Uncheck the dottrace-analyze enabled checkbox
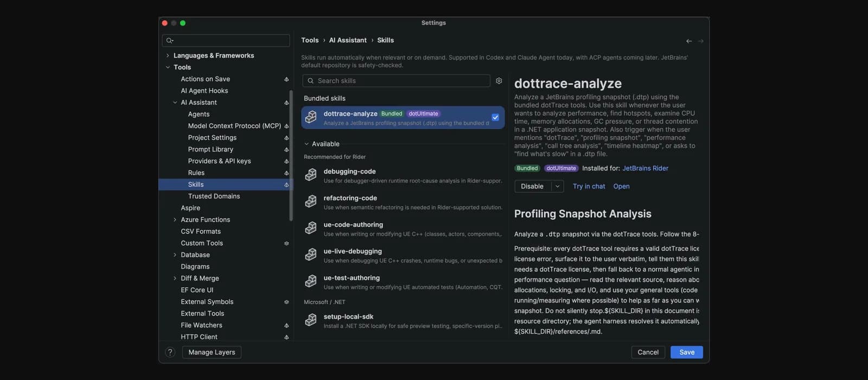868x380 pixels. (495, 117)
